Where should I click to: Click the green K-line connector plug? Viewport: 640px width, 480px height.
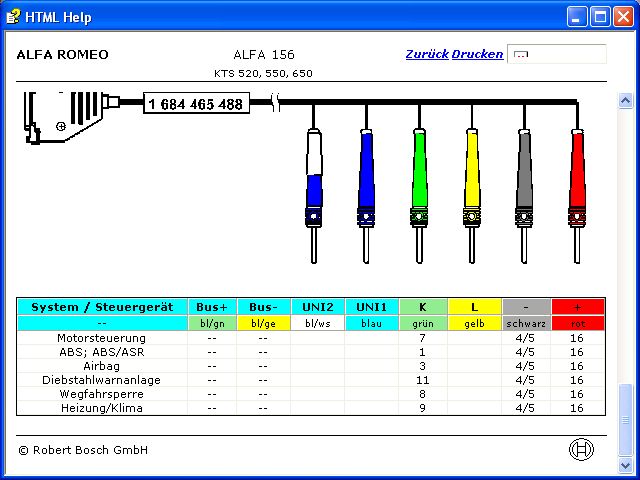[419, 180]
